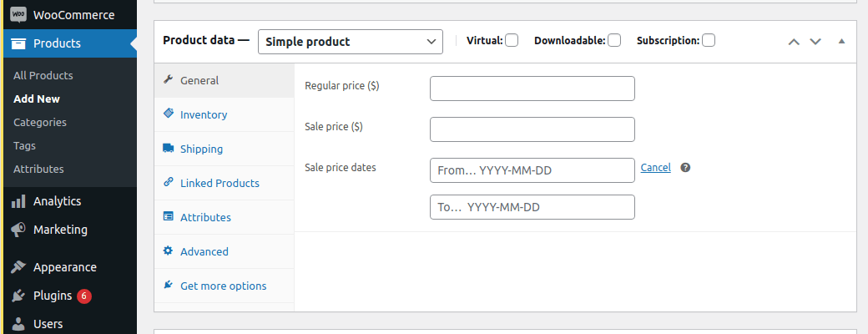Open the Attributes product data tab

point(225,218)
